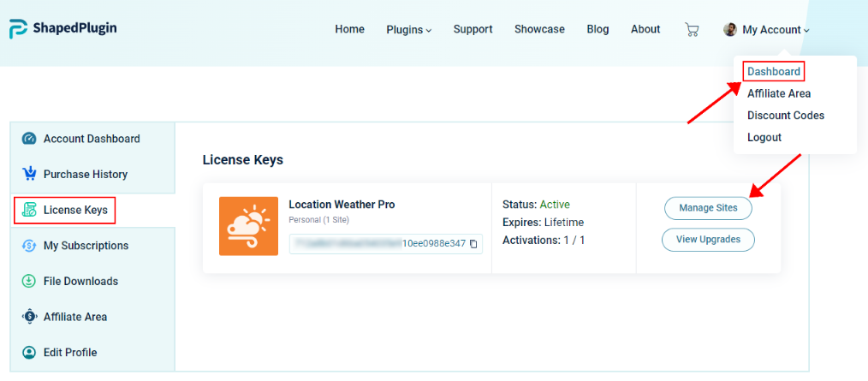Open the File Downloads sidebar tab
Viewport: 868px width, 381px height.
[92, 281]
